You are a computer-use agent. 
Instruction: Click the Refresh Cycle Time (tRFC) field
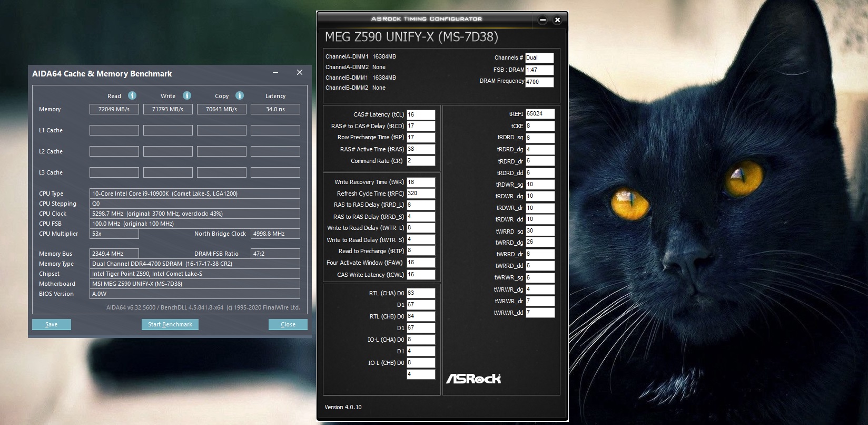tap(421, 194)
